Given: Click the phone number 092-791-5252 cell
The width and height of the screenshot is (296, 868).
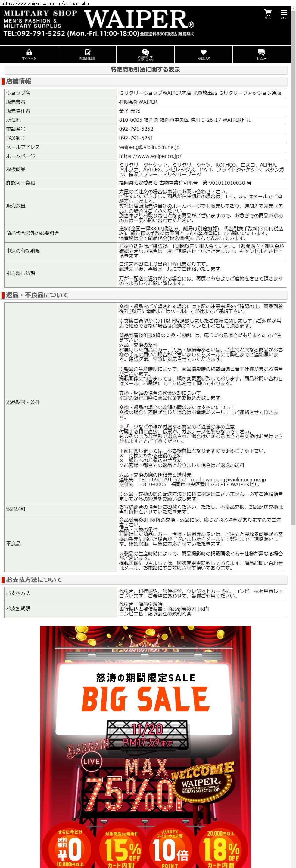Looking at the screenshot, I should tap(201, 129).
